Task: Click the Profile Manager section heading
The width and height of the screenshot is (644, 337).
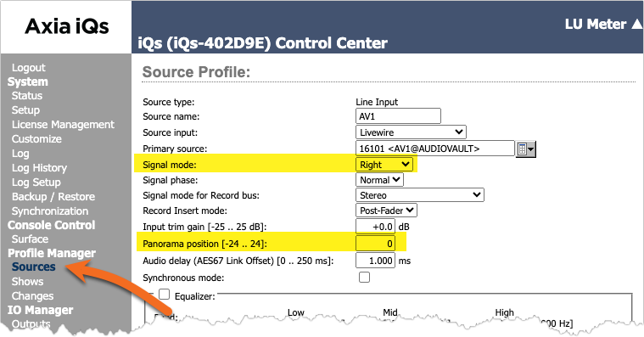Action: click(52, 253)
